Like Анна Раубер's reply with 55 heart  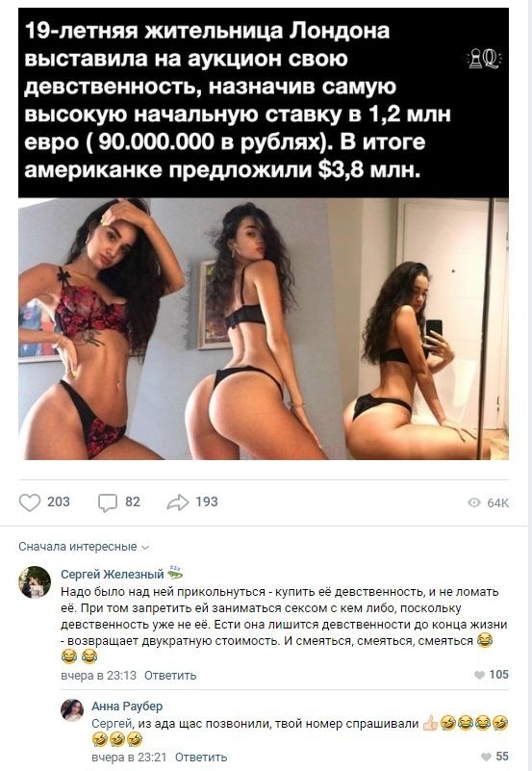click(486, 757)
